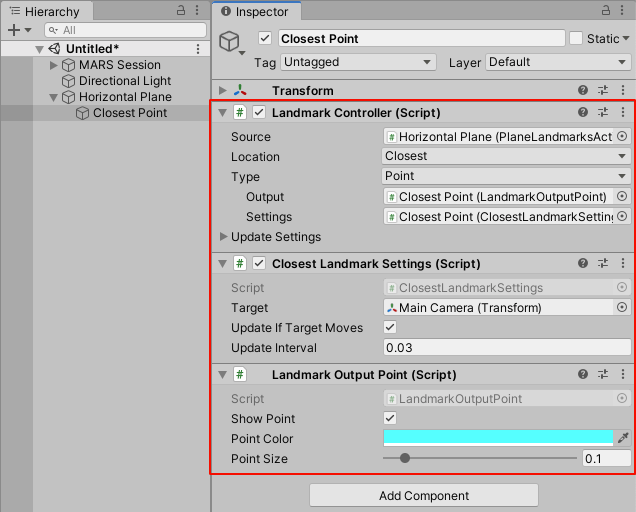Open presets for Closest Landmark Settings
The image size is (636, 512).
coord(603,264)
